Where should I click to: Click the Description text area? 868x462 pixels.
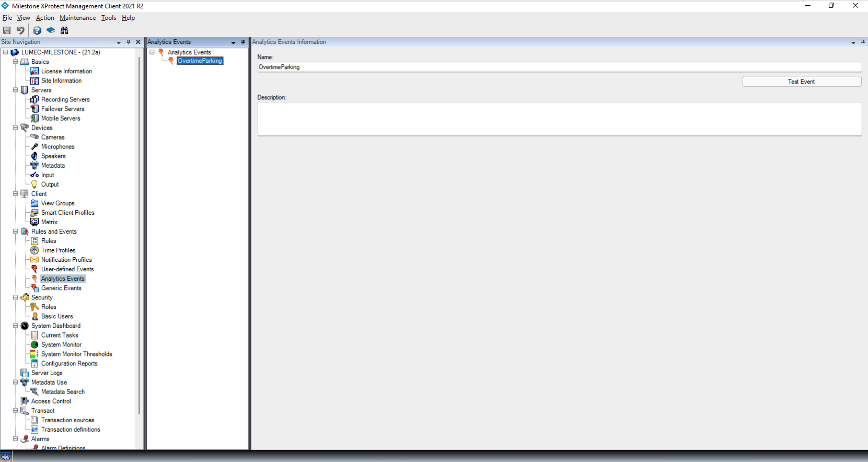pos(559,119)
